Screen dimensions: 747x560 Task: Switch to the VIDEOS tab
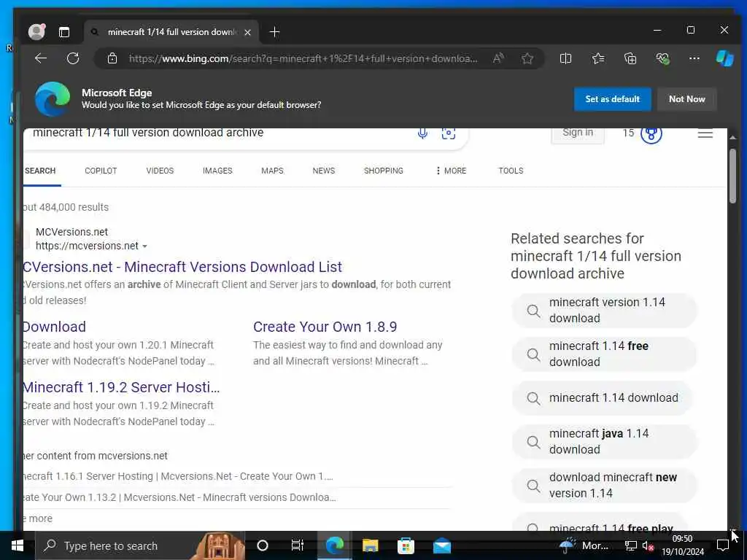(160, 171)
